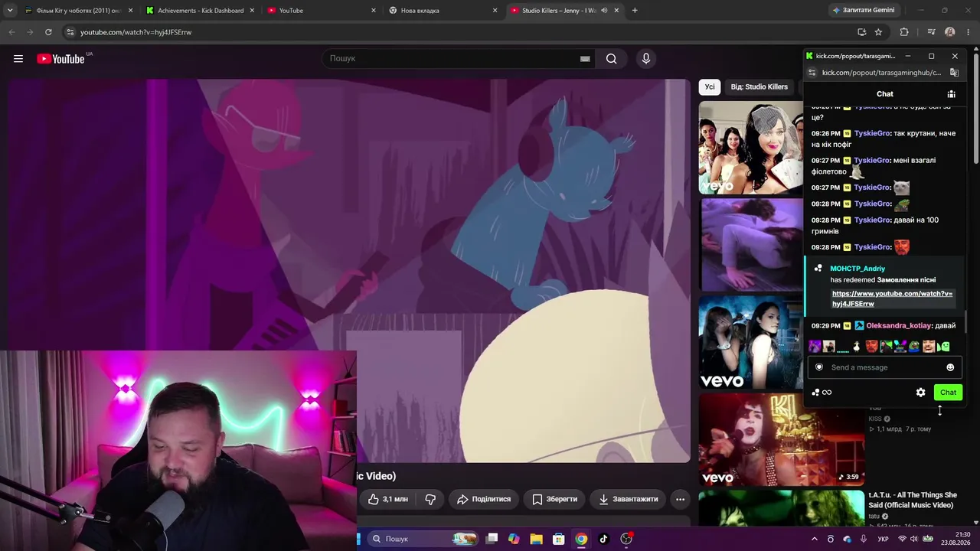Viewport: 980px width, 551px height.
Task: Switch the УКР keyboard language
Action: coord(883,539)
